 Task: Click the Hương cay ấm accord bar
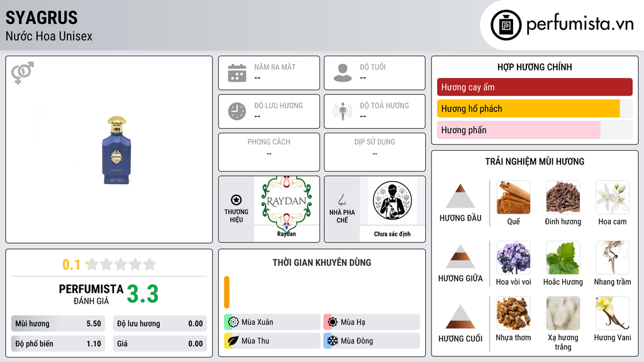tap(535, 87)
